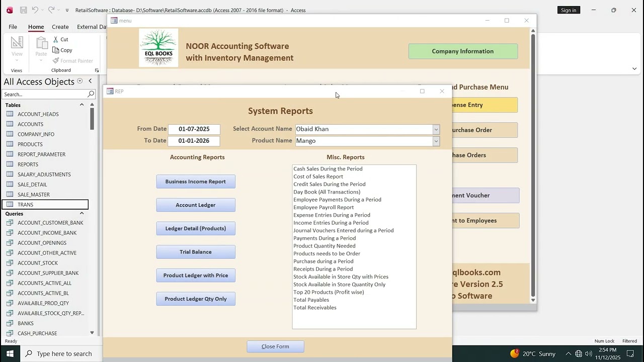Click the Sign in button

point(569,10)
